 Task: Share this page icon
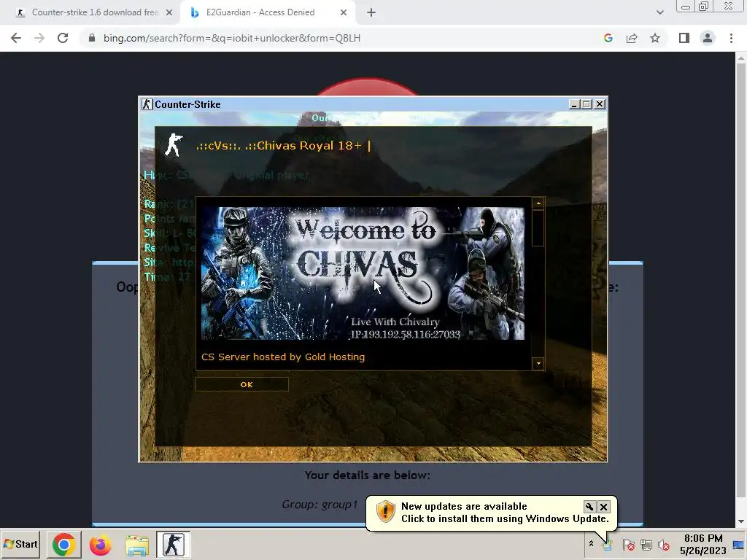(632, 38)
